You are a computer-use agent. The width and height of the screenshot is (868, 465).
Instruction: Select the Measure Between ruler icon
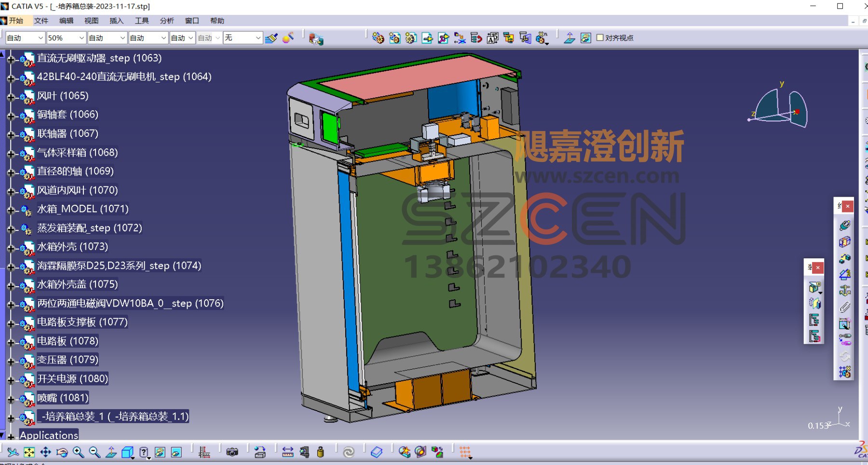click(288, 452)
